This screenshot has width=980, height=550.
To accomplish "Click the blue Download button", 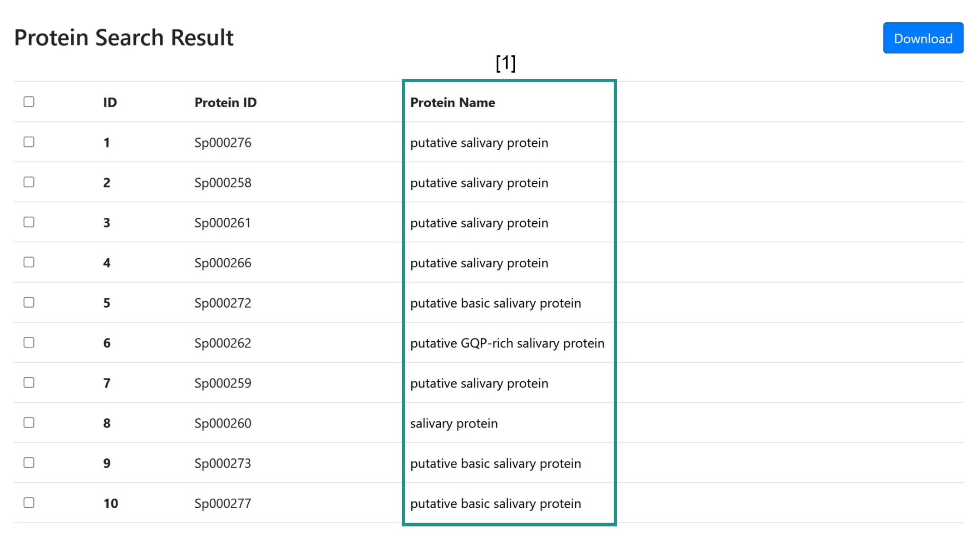I will 923,38.
